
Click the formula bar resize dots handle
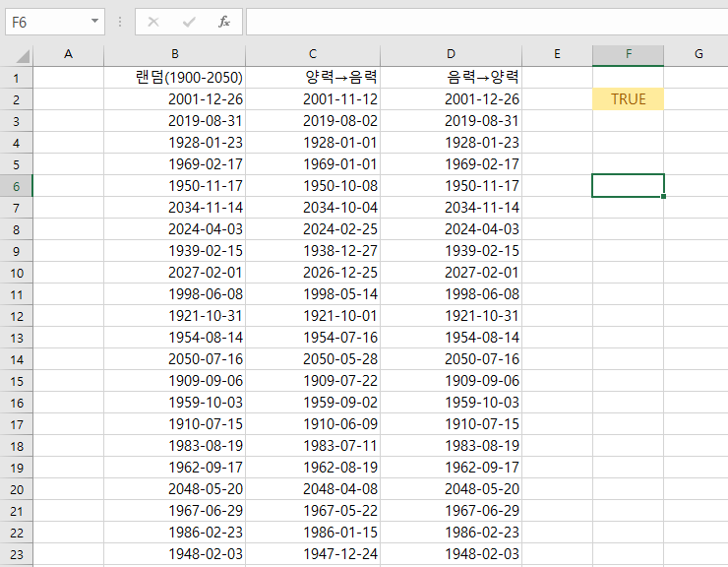(x=120, y=21)
